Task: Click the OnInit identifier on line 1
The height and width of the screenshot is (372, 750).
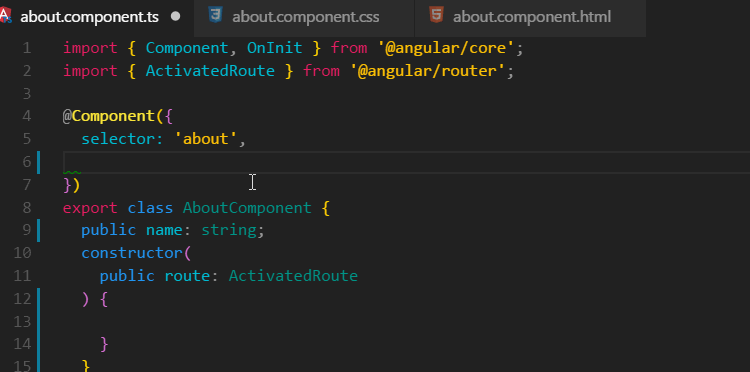Action: click(275, 48)
